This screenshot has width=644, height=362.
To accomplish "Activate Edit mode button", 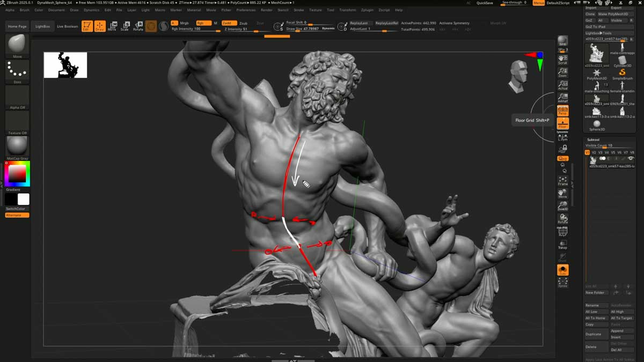I will pos(87,26).
